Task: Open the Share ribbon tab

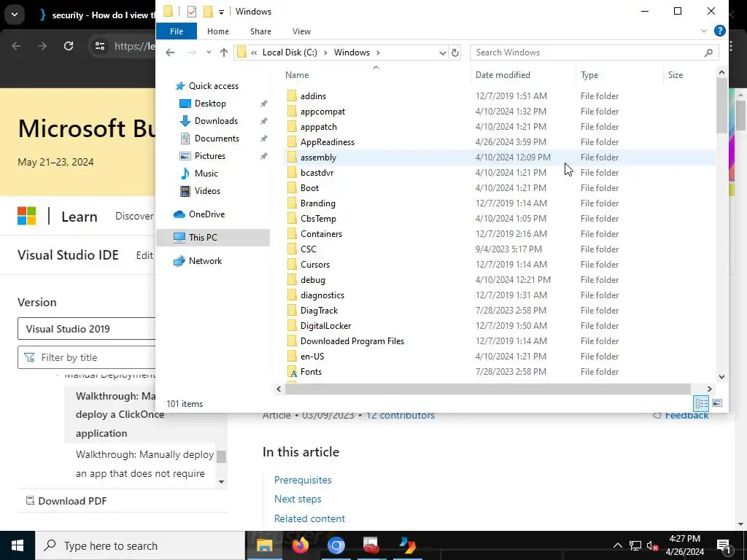Action: 260,31
